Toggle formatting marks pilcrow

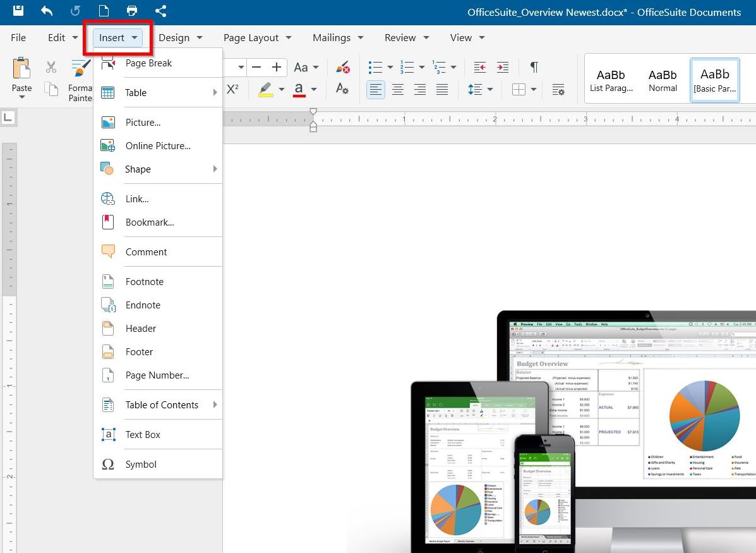pyautogui.click(x=534, y=67)
